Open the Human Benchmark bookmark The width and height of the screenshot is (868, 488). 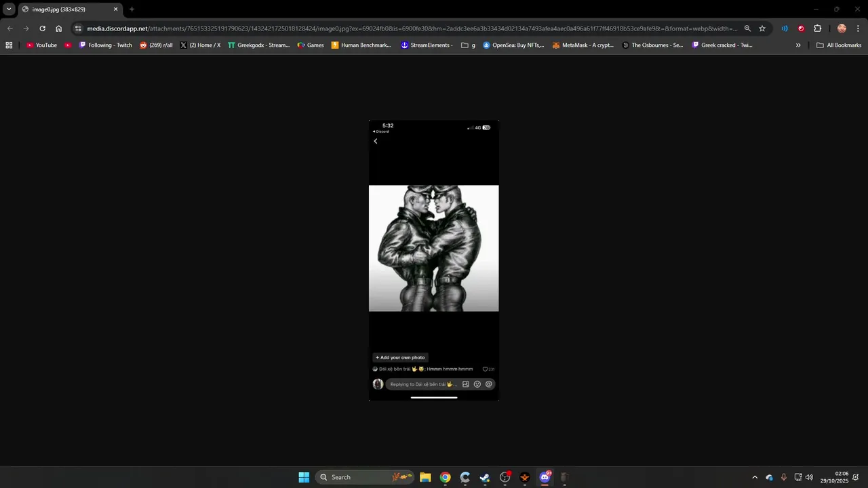click(361, 45)
